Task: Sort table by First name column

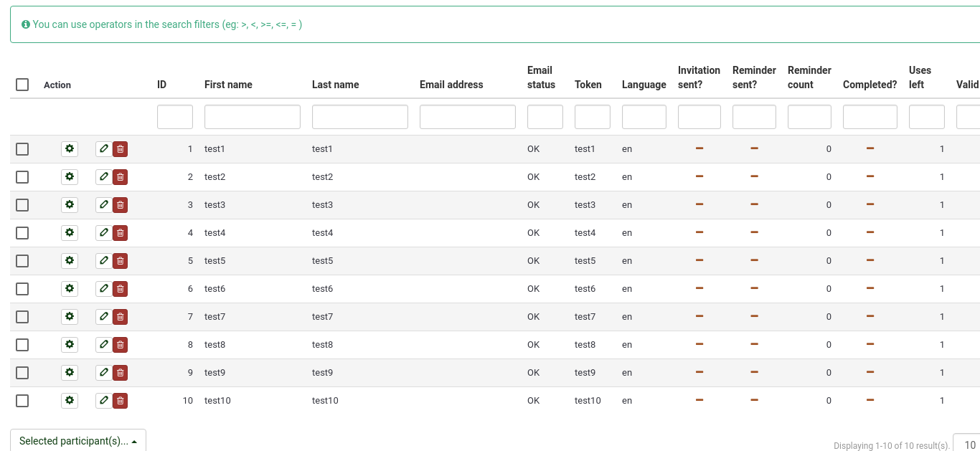Action: [228, 85]
